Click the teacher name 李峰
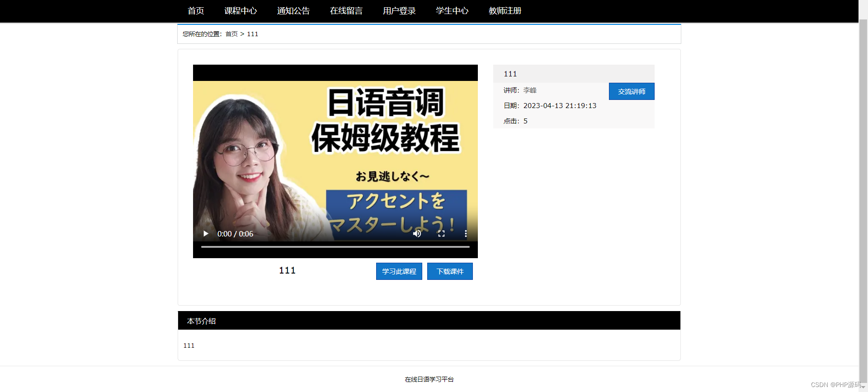This screenshot has width=868, height=392. coord(530,90)
